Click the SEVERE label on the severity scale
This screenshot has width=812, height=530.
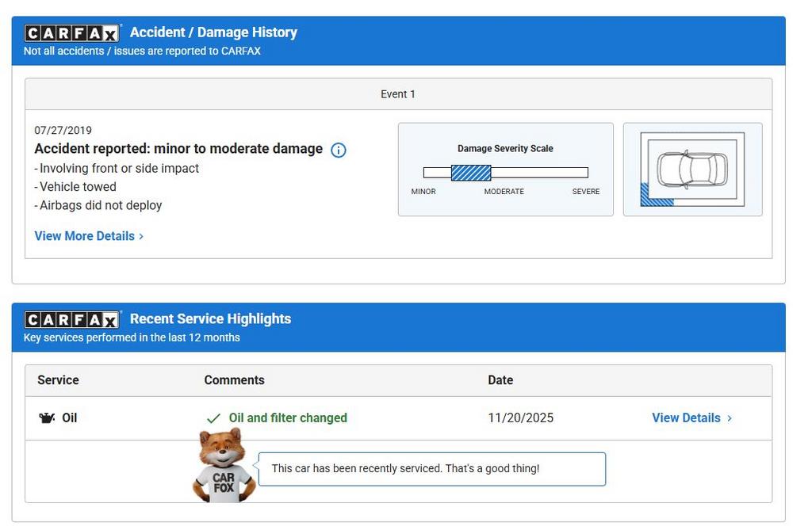586,192
